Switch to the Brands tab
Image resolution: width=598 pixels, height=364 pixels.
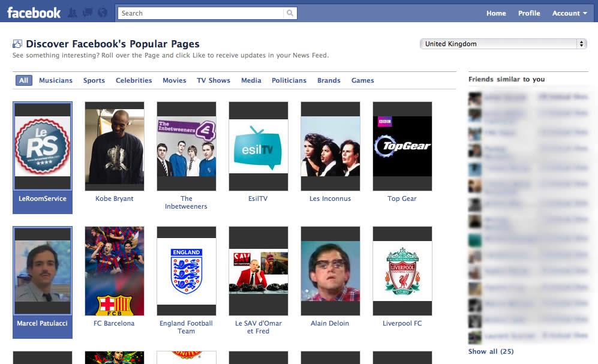tap(329, 80)
